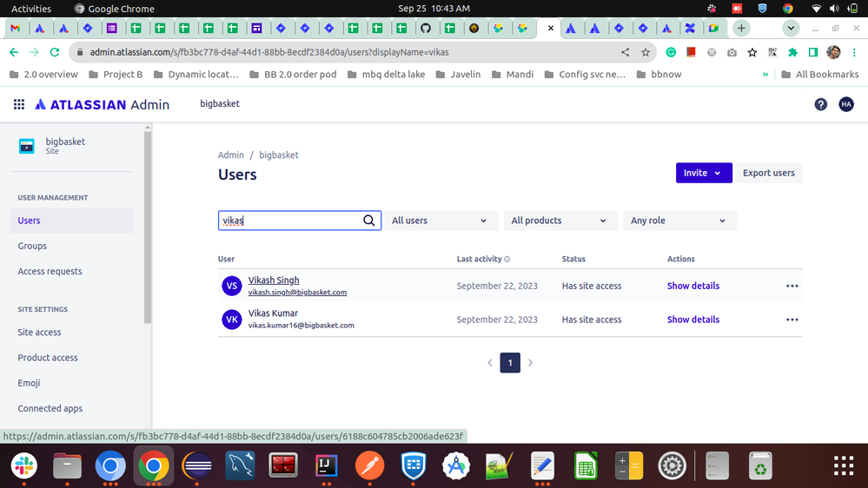The width and height of the screenshot is (868, 488).
Task: Open MySQL Workbench from the dock
Action: coord(240,466)
